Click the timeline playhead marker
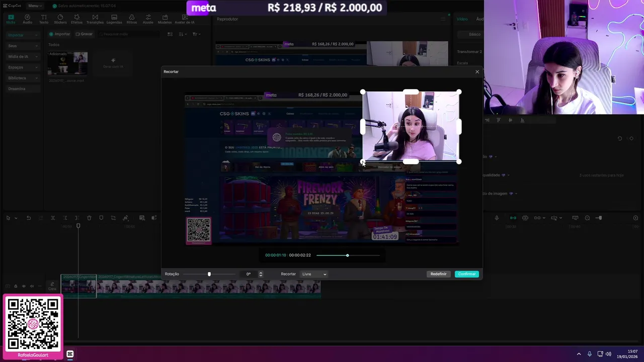The image size is (644, 362). tap(78, 226)
